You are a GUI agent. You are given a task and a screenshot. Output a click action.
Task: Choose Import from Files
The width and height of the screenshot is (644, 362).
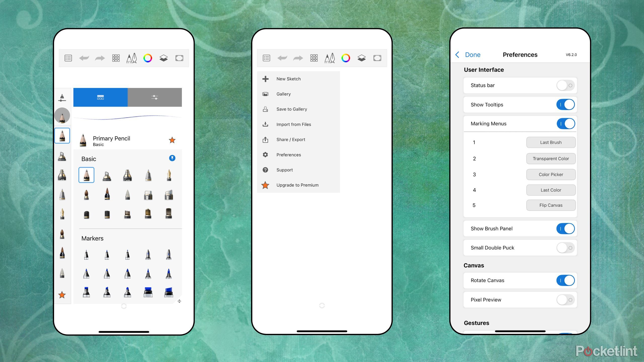pyautogui.click(x=298, y=124)
